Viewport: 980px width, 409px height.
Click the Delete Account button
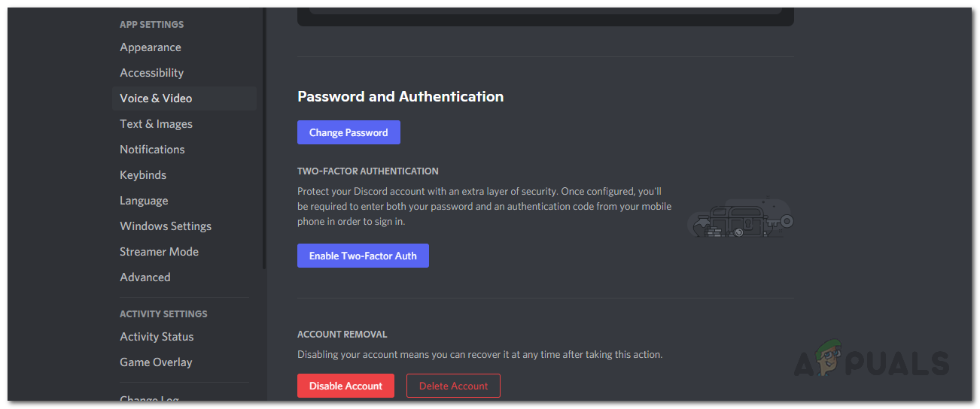(x=453, y=386)
